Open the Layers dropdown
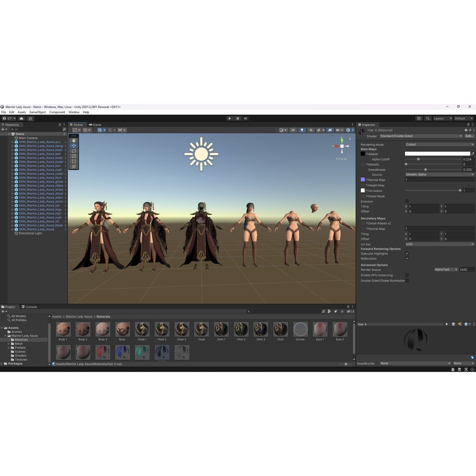476x476 pixels. pos(443,119)
